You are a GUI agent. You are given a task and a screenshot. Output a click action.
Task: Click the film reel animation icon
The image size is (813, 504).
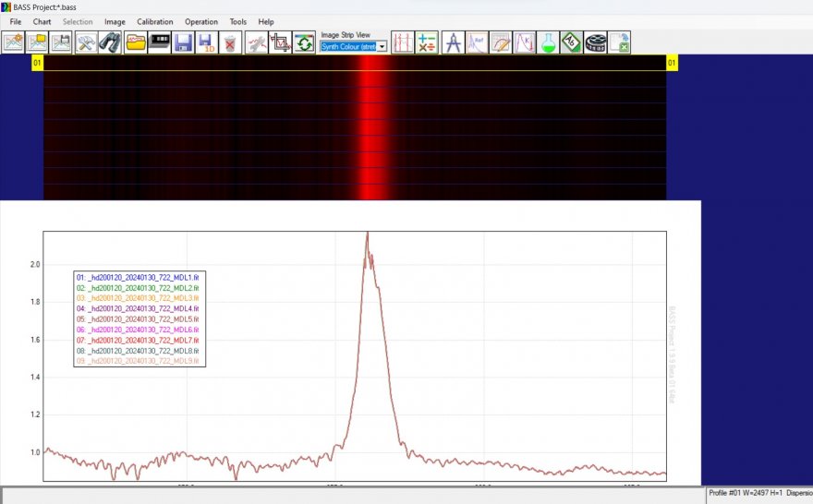pos(595,42)
